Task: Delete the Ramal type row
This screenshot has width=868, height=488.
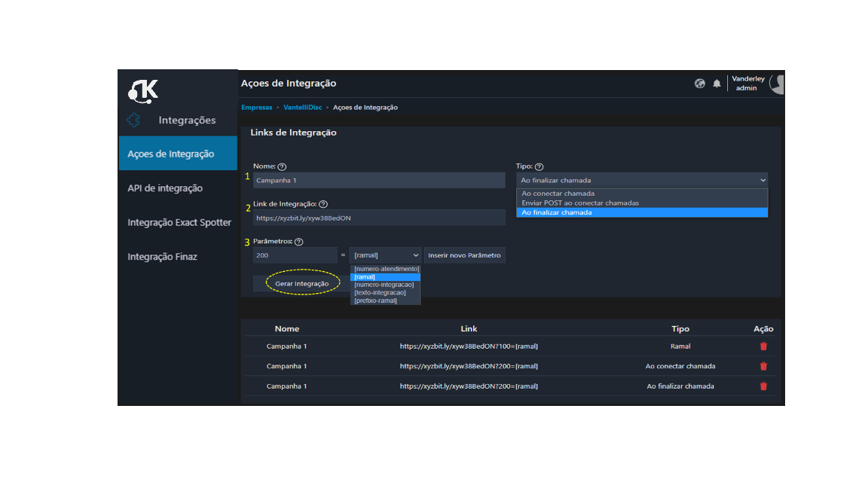Action: coord(763,346)
